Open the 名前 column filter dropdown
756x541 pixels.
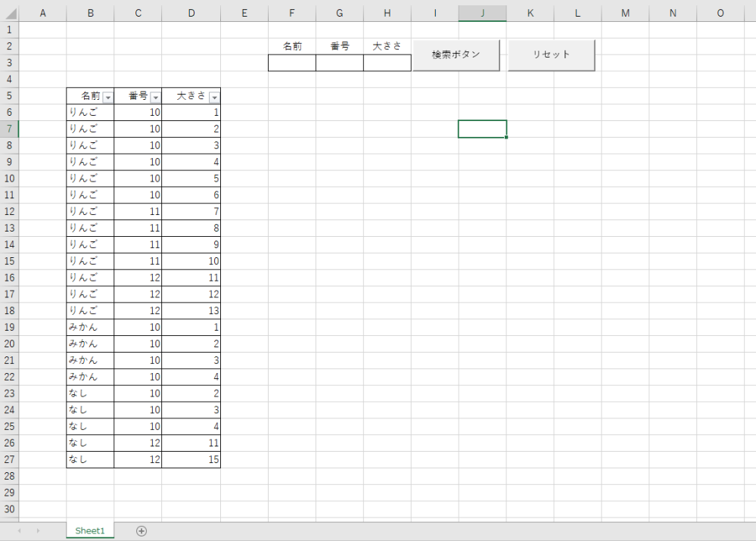pyautogui.click(x=107, y=97)
